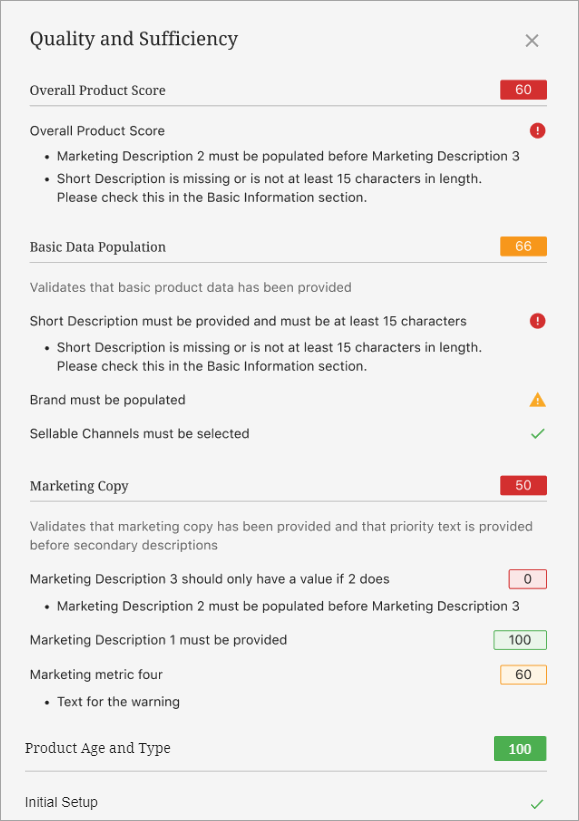
Task: Click the 60 score box for Marketing metric four
Action: pyautogui.click(x=524, y=674)
